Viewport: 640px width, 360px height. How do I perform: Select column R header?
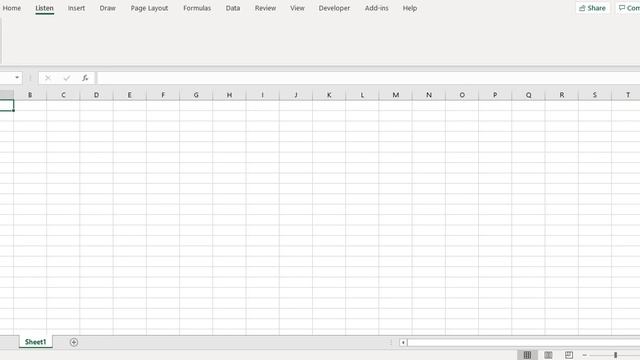tap(562, 95)
